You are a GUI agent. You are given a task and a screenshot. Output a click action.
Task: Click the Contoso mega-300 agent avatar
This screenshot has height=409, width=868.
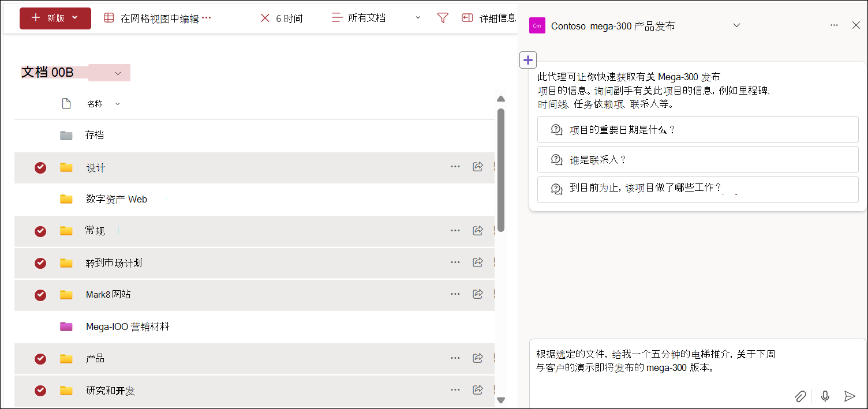537,26
